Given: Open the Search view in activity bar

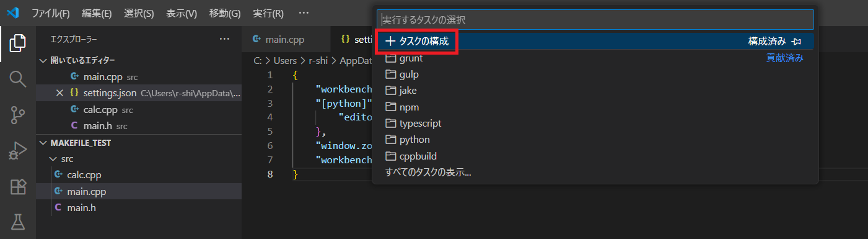Looking at the screenshot, I should (18, 79).
